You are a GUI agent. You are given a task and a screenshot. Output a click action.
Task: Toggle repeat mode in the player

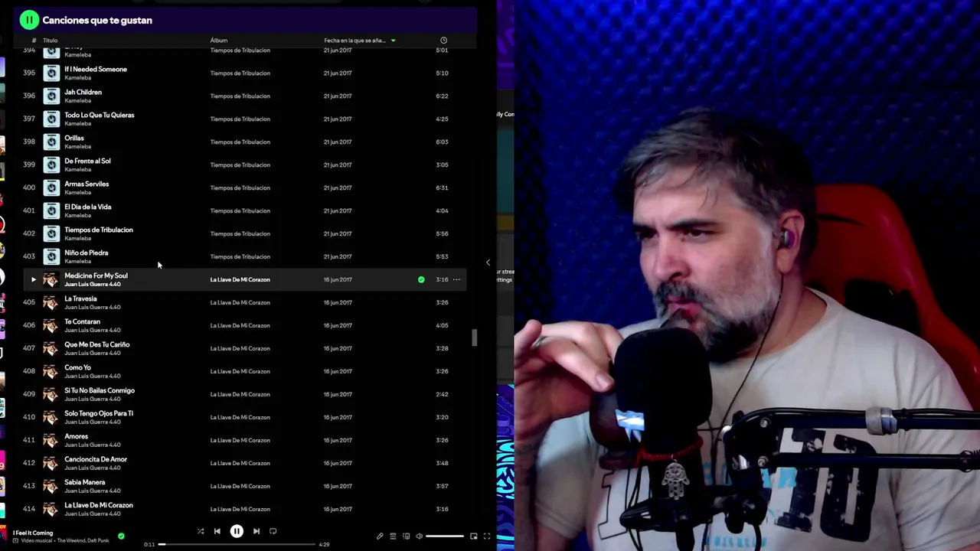coord(273,531)
